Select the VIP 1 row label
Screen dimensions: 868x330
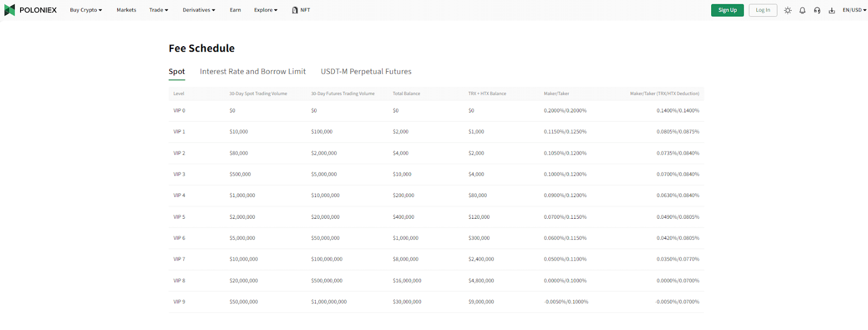coord(180,132)
